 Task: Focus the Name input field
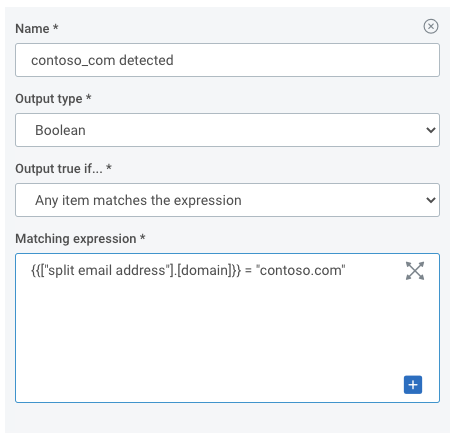227,60
